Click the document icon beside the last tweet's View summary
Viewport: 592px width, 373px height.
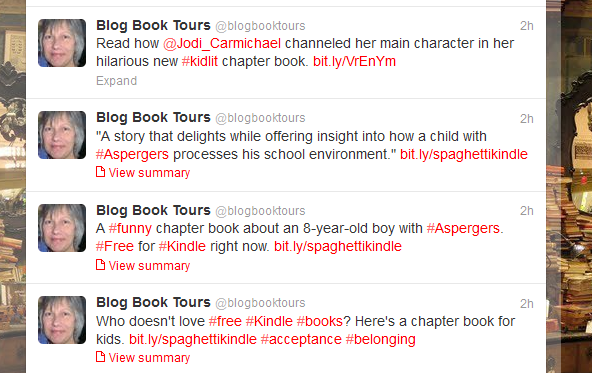click(x=100, y=357)
